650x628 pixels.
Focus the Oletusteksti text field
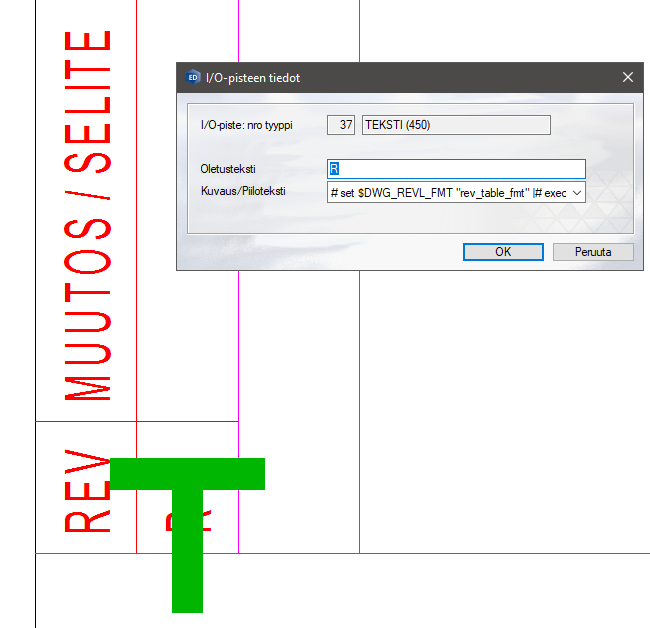click(456, 169)
